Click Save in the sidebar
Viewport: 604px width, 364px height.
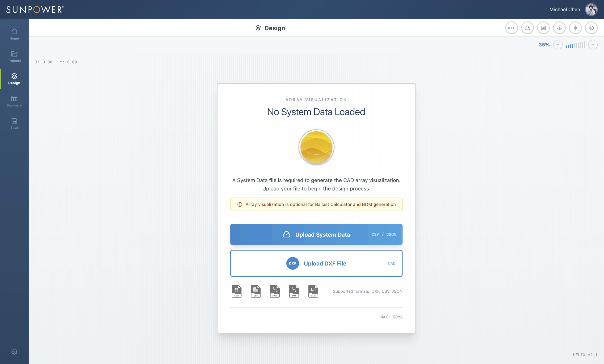14,124
